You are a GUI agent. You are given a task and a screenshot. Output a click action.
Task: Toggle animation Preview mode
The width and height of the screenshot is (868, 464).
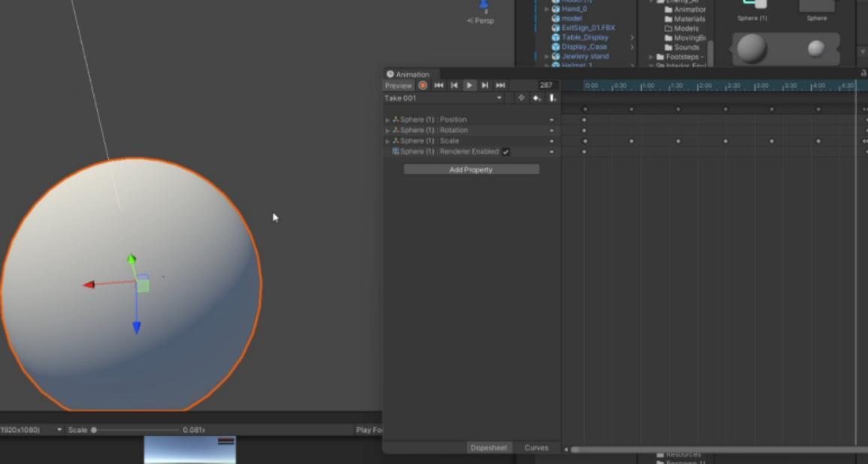click(x=399, y=86)
